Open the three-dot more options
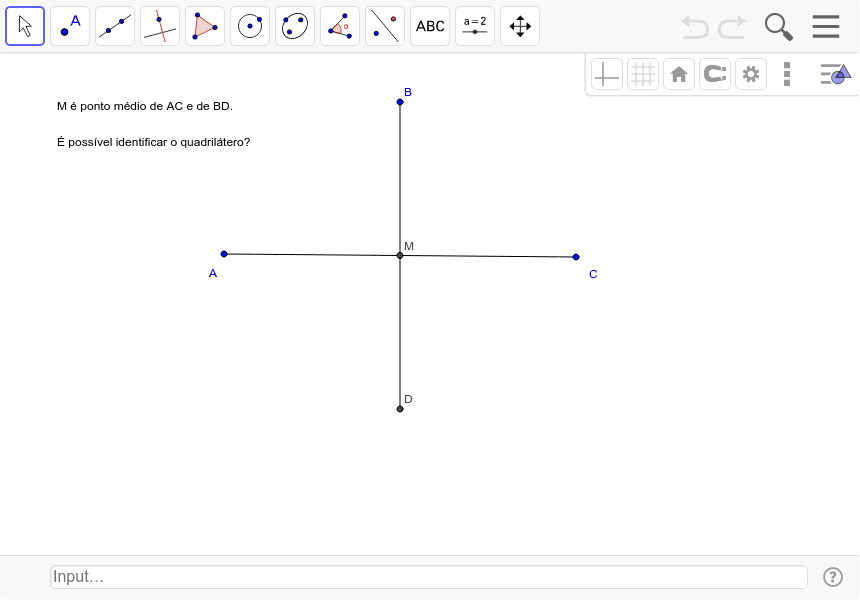860x600 pixels. coord(787,74)
